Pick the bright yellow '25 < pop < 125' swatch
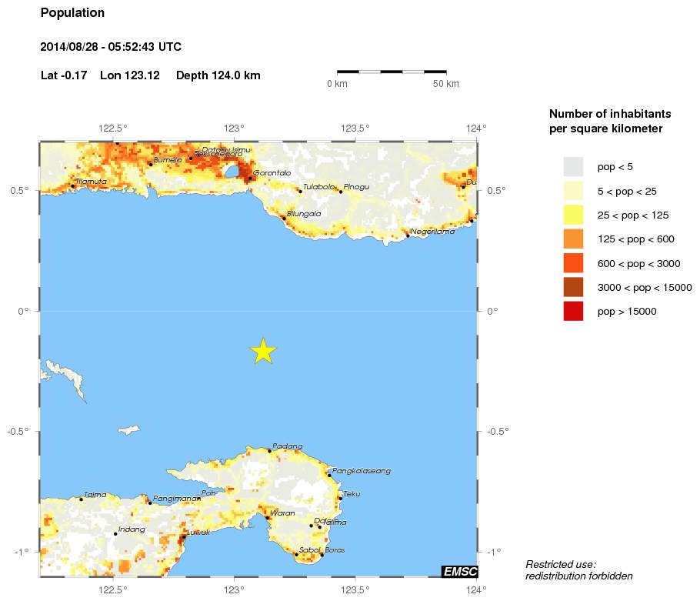 click(573, 215)
